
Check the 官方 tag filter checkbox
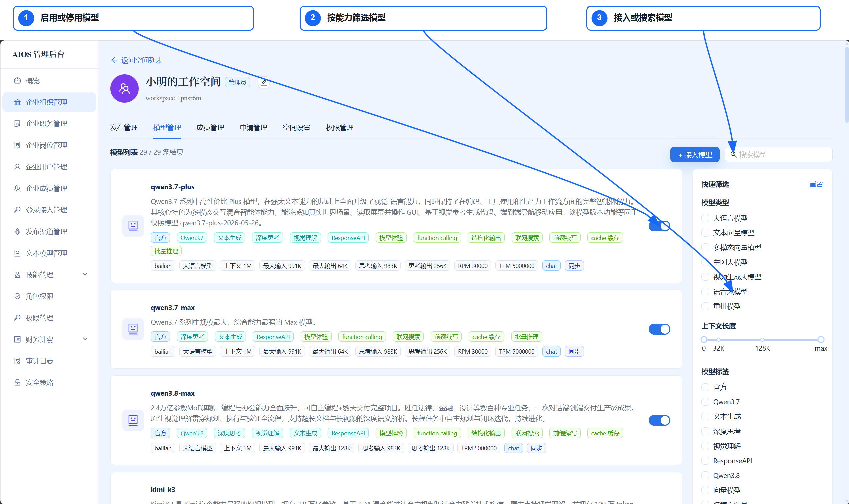point(705,387)
